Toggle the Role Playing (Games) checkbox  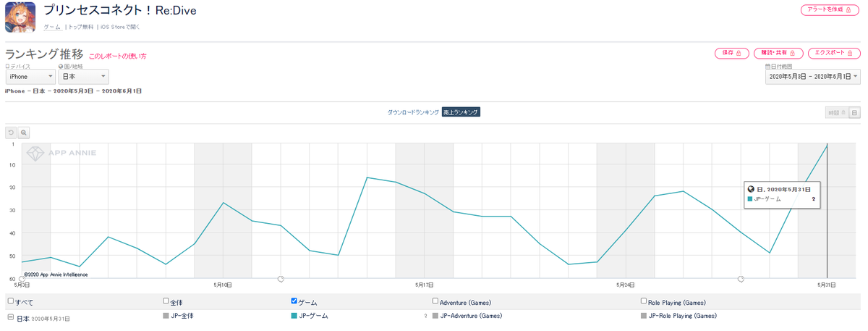[x=644, y=301]
